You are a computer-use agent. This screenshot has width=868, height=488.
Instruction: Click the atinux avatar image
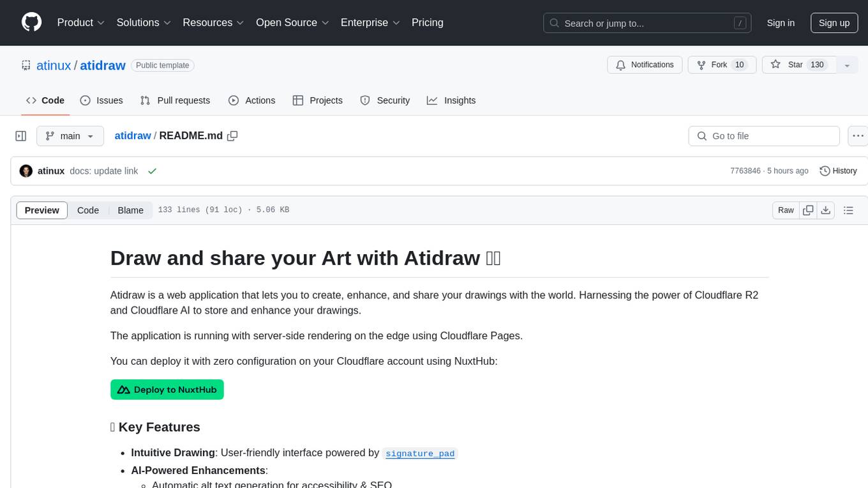pyautogui.click(x=26, y=171)
